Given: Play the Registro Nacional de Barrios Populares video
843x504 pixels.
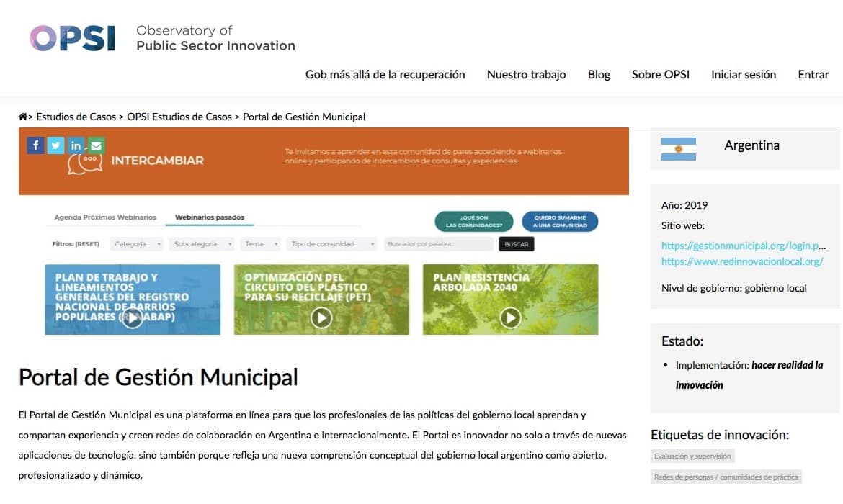Looking at the screenshot, I should pos(132,317).
